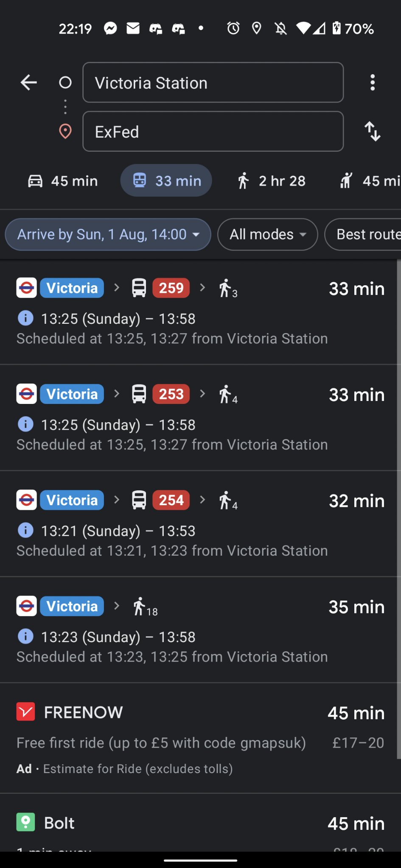Swap origin and destination with arrows icon
This screenshot has width=401, height=868.
pos(373,131)
